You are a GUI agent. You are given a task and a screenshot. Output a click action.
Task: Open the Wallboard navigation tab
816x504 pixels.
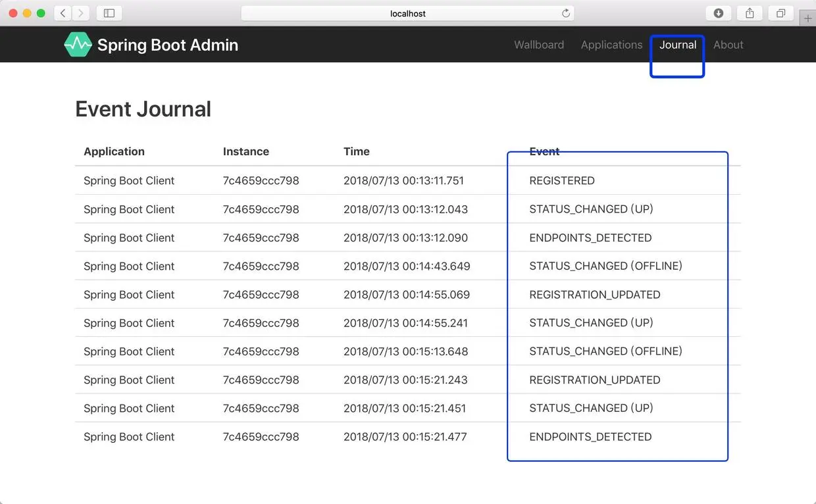[x=539, y=45]
